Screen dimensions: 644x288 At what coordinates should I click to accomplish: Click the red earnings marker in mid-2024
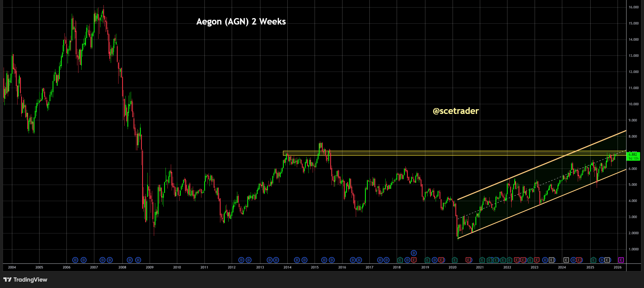pos(579,260)
